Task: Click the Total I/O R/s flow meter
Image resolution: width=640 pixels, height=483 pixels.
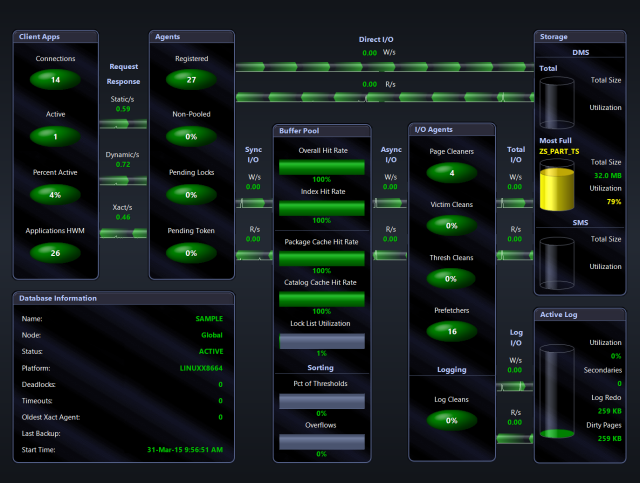Action: click(x=514, y=256)
